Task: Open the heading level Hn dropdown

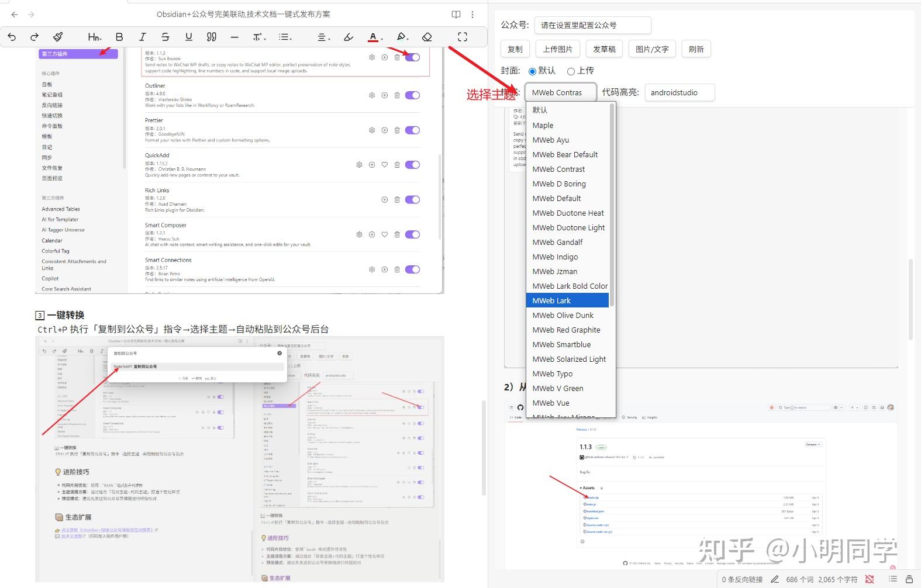Action: (x=95, y=37)
